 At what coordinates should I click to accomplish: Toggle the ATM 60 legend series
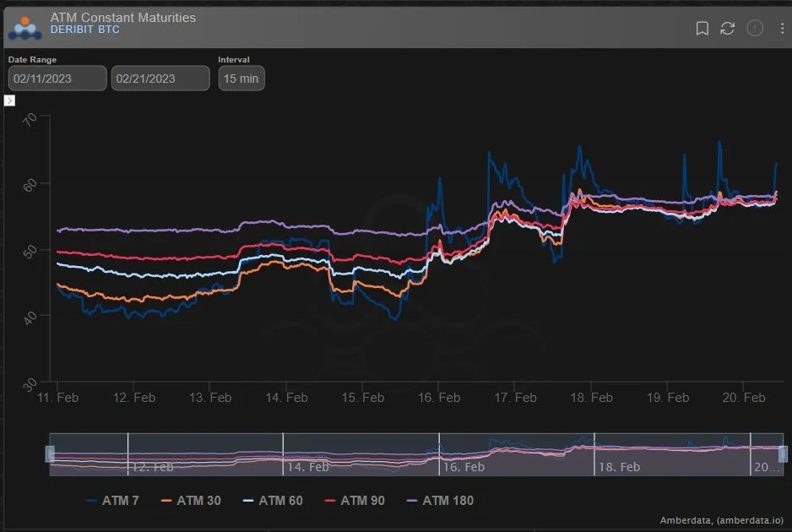pyautogui.click(x=273, y=501)
